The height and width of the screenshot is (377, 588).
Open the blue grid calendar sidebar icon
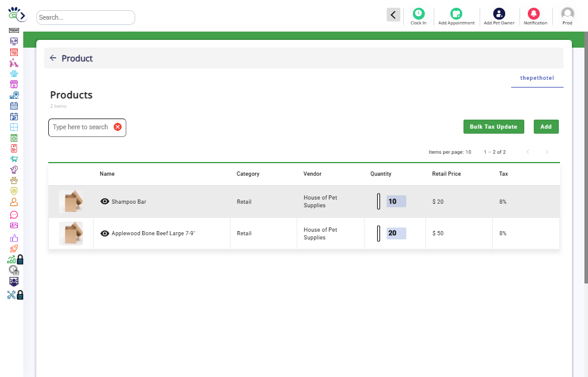14,105
